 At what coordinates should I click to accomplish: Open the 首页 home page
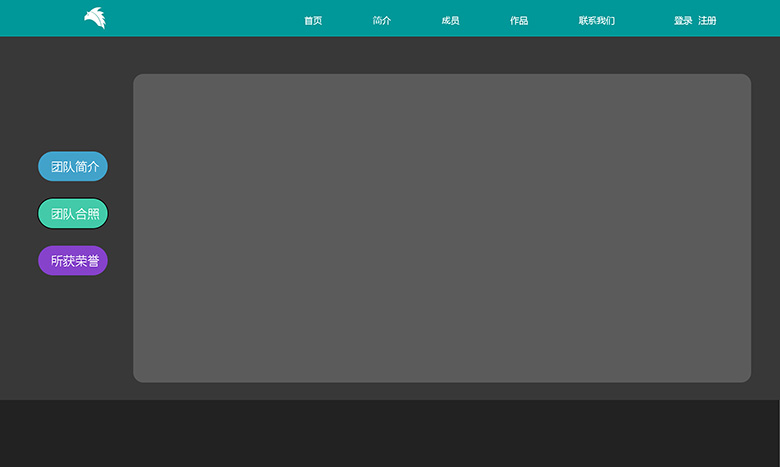(313, 21)
